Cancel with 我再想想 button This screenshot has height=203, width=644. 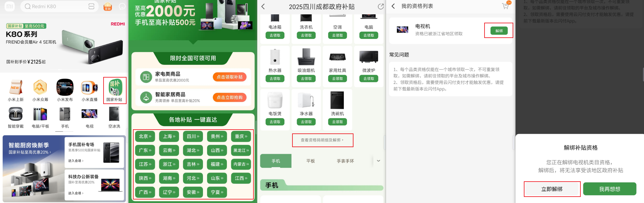tap(610, 189)
